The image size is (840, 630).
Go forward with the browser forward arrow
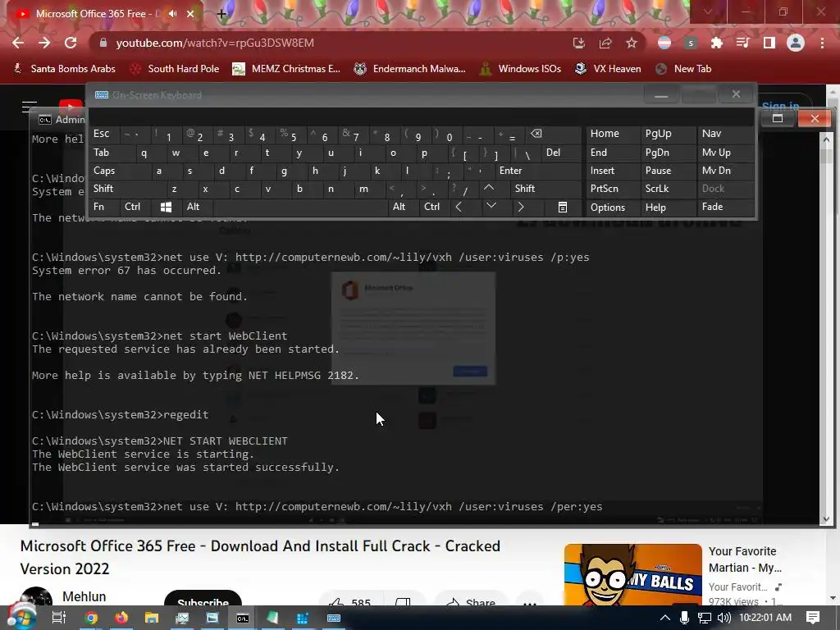point(44,43)
